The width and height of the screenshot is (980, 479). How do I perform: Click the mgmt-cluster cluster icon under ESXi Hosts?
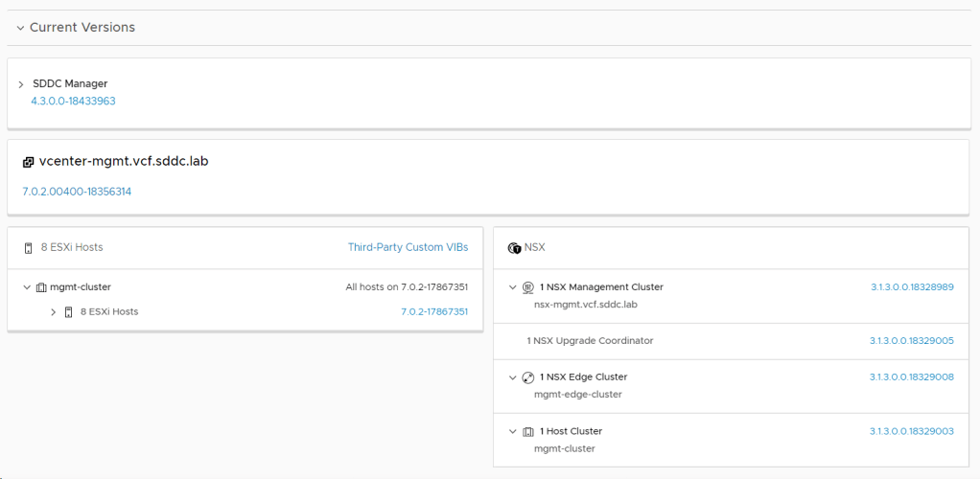[x=41, y=286]
